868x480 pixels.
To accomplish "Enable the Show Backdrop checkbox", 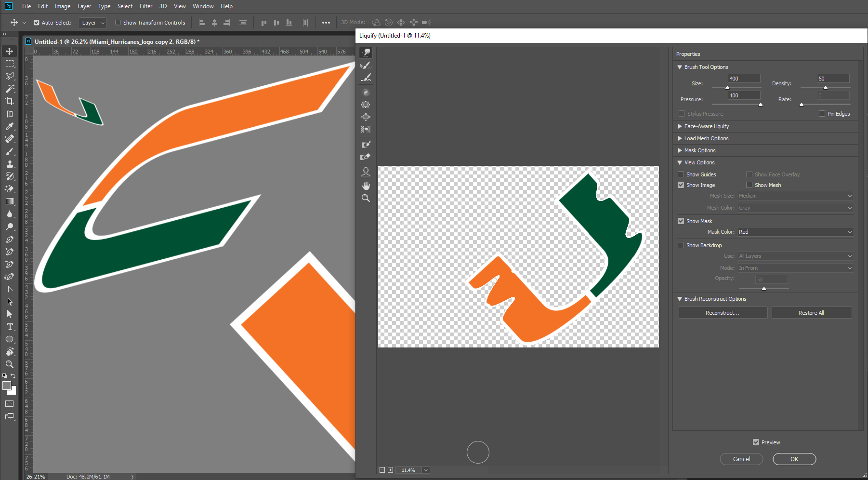I will [x=681, y=245].
